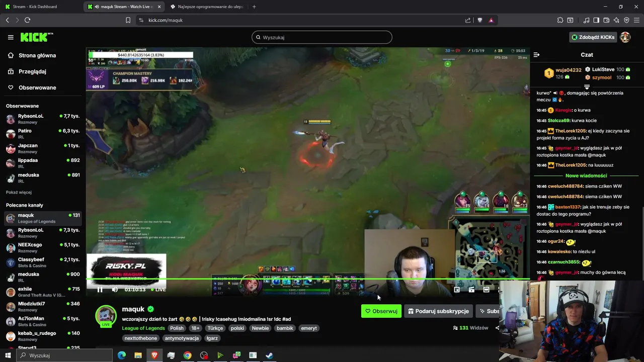
Task: Open Patiro channel in followed list
Action: (x=43, y=133)
